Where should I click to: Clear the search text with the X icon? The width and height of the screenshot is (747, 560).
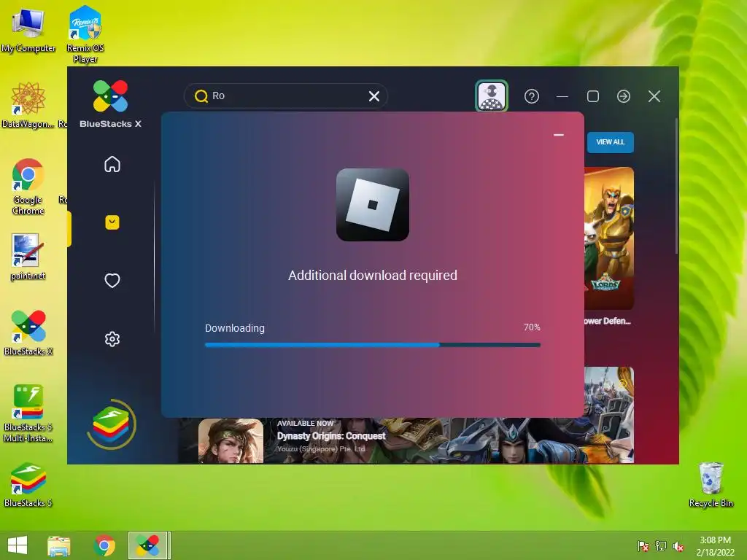coord(374,96)
